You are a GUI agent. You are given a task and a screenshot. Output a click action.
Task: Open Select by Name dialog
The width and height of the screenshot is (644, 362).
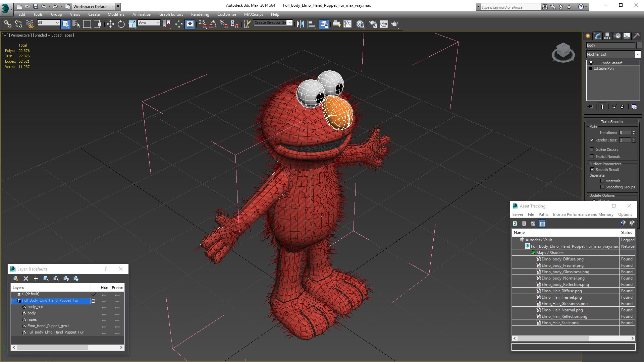(76, 24)
